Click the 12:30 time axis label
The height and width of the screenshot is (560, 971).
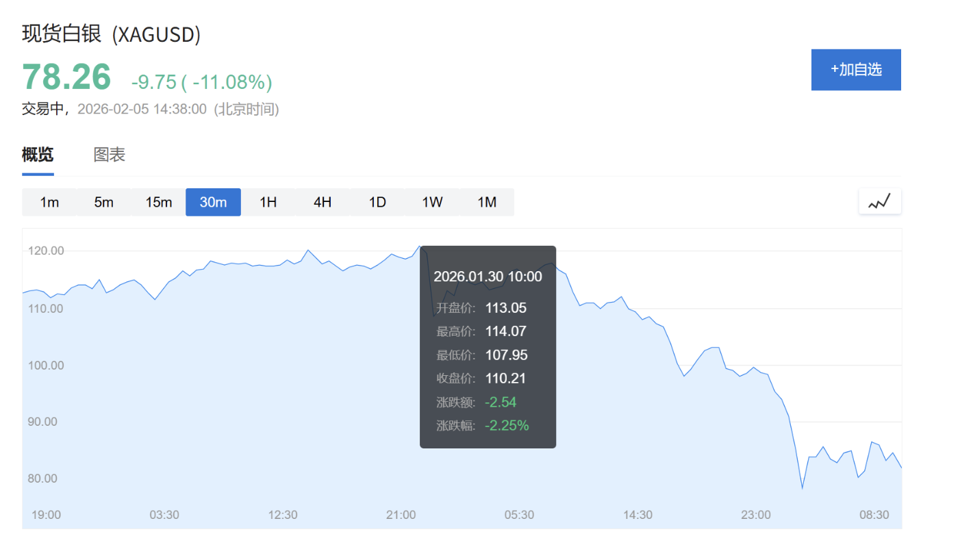coord(283,515)
